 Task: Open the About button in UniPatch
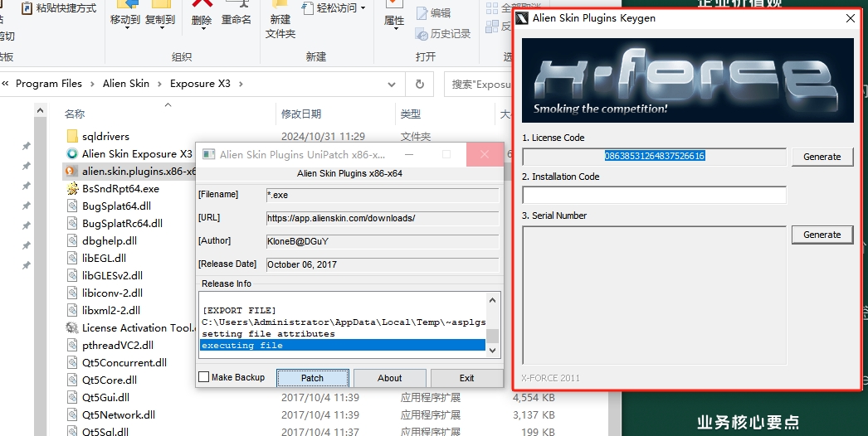pyautogui.click(x=390, y=378)
